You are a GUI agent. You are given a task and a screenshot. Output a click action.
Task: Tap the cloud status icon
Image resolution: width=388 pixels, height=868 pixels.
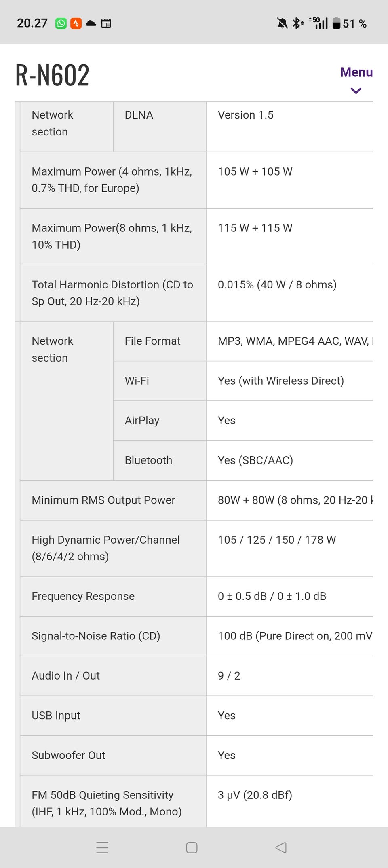(91, 23)
